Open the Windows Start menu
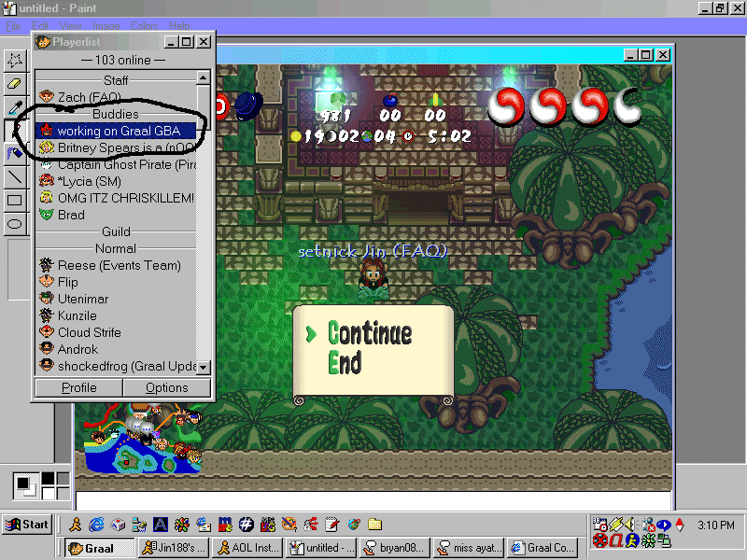Image resolution: width=747 pixels, height=560 pixels. 26,524
